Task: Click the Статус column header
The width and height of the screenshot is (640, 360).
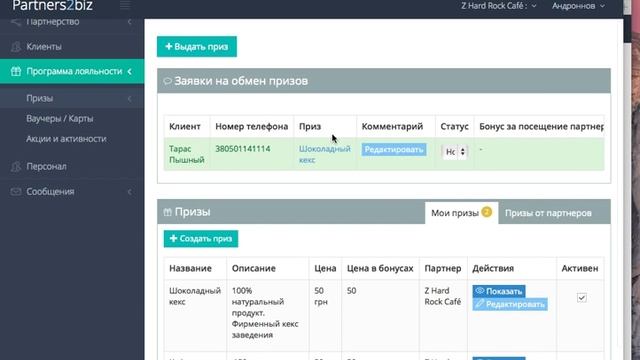Action: pyautogui.click(x=454, y=127)
